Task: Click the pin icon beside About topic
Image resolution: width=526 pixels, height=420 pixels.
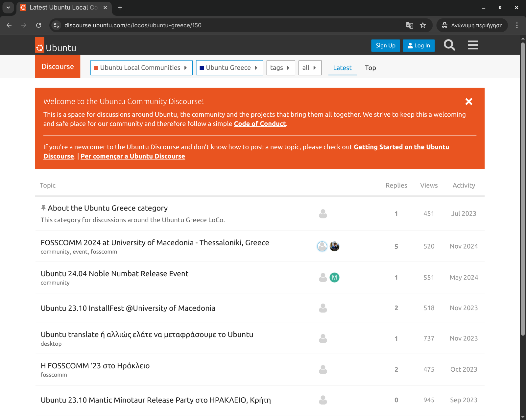Action: point(43,208)
